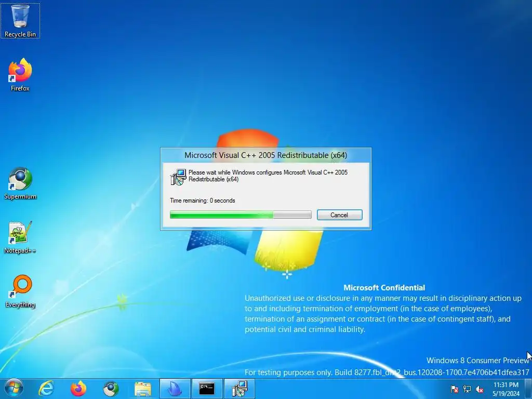The image size is (532, 399).
Task: Open the Start menu orb
Action: [14, 389]
